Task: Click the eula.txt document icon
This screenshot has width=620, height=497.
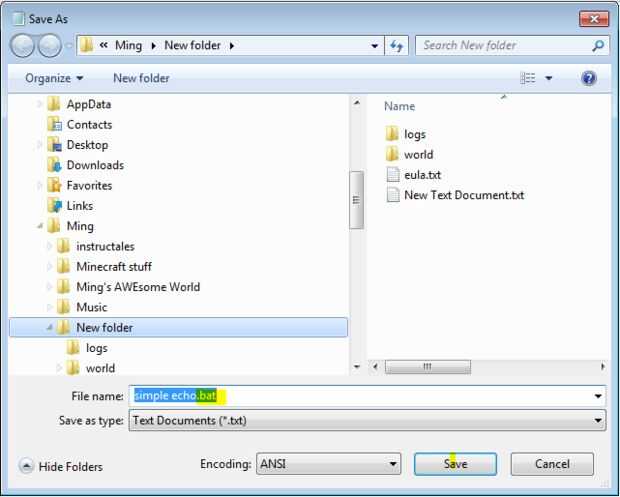Action: click(x=393, y=174)
